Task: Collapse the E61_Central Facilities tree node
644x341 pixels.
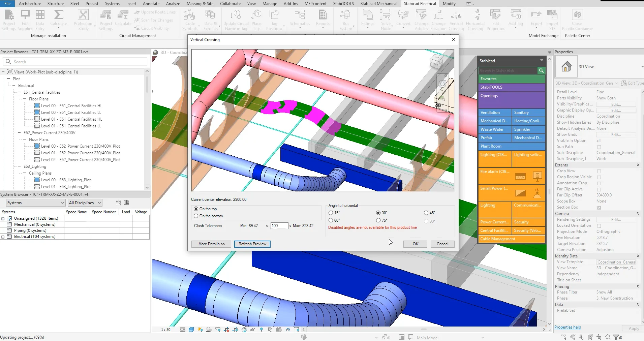Action: click(x=19, y=92)
